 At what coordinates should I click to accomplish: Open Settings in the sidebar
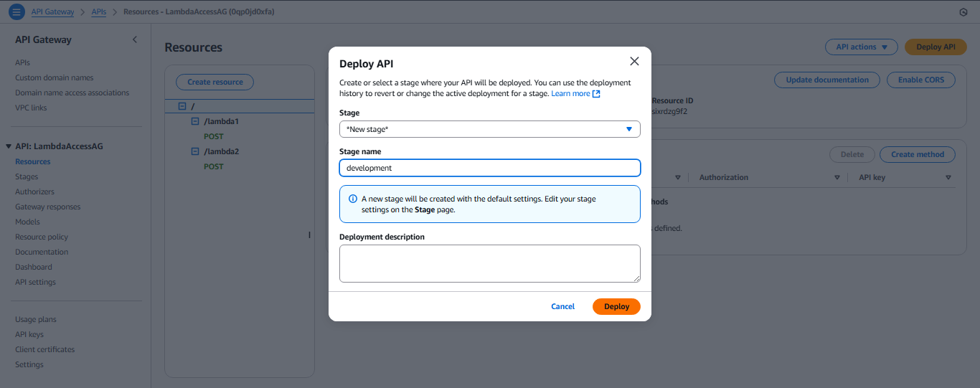click(29, 364)
